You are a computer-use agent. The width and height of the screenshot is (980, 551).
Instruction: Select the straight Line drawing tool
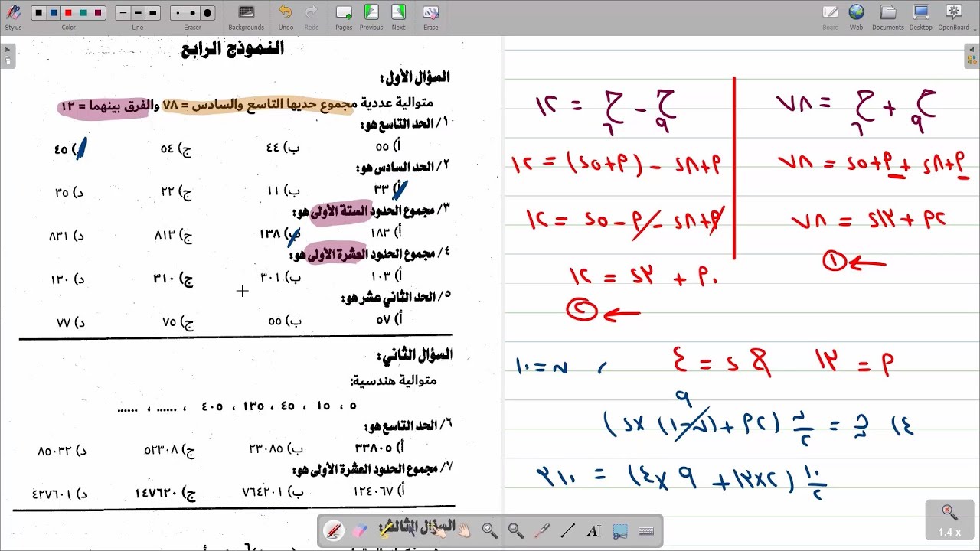[x=568, y=530]
